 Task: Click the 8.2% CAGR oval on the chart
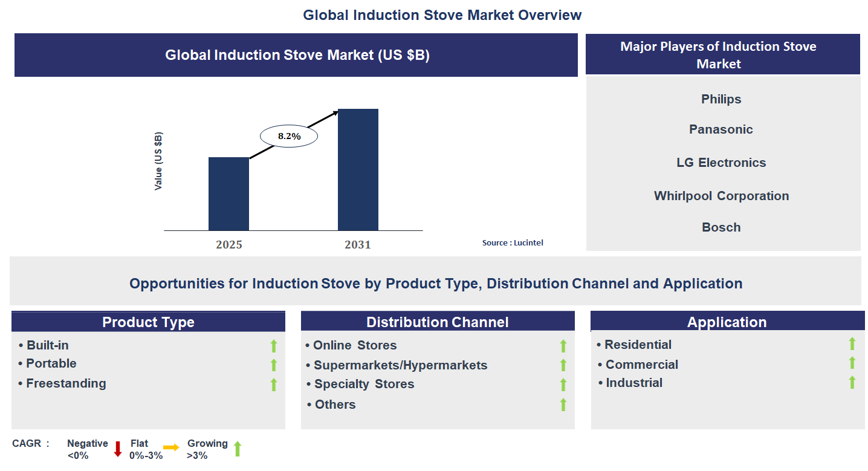click(x=288, y=135)
